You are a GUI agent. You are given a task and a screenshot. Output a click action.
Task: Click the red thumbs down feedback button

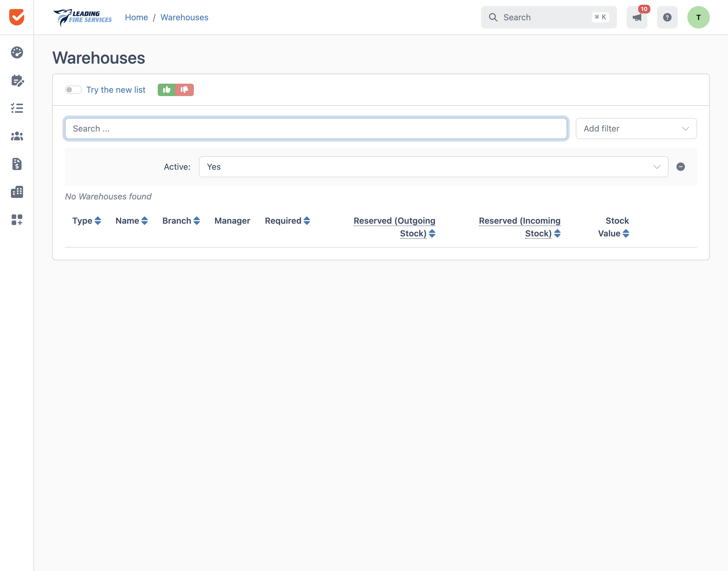[184, 90]
